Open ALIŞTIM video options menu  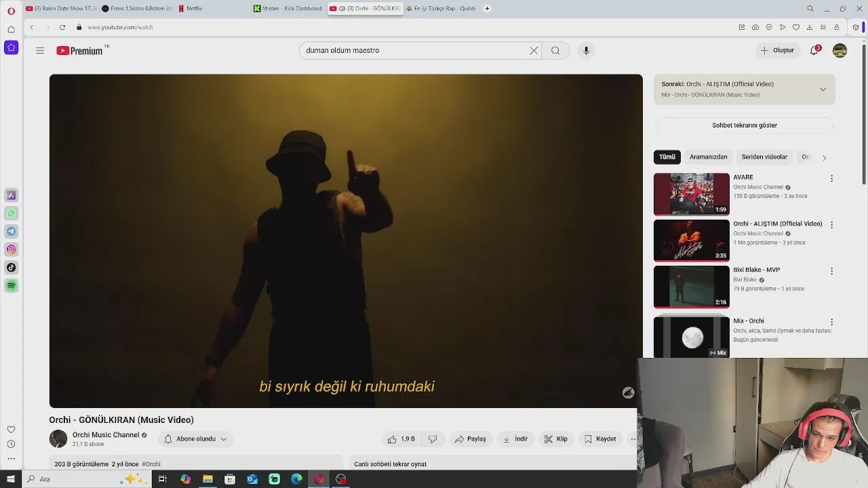coord(831,225)
